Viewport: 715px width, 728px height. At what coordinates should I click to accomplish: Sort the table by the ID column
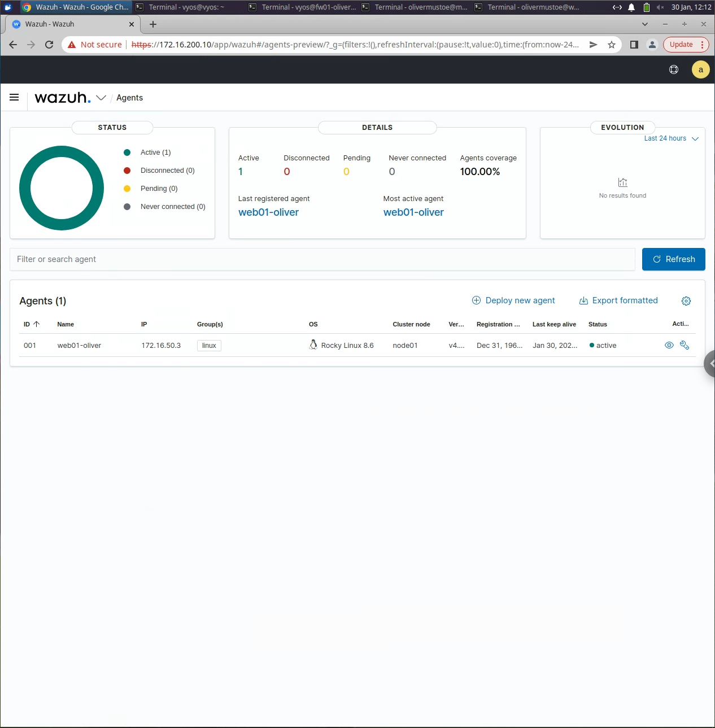[x=32, y=324]
